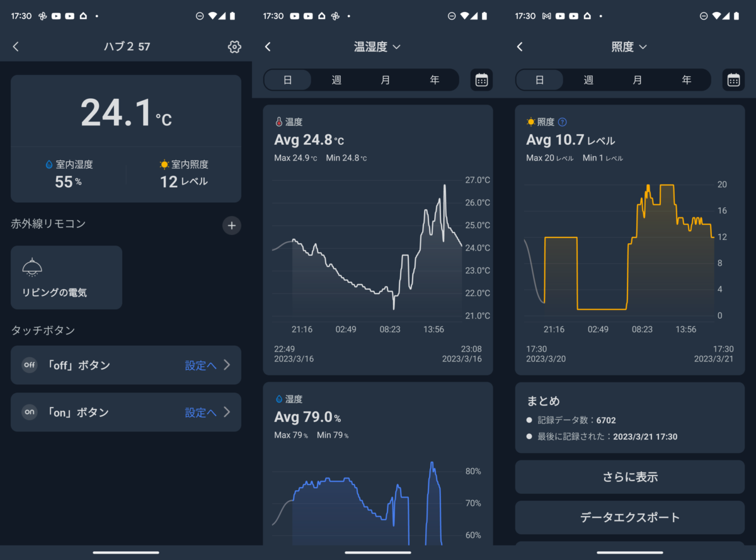Tap the fan icon in left status bar
756x560 pixels.
coord(43,16)
